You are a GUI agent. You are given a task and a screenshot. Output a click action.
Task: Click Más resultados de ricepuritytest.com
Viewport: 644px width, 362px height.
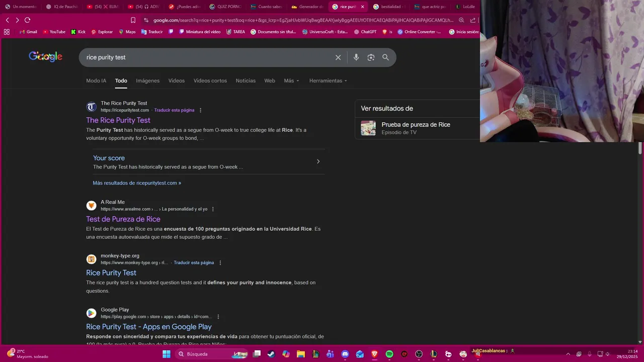[137, 183]
